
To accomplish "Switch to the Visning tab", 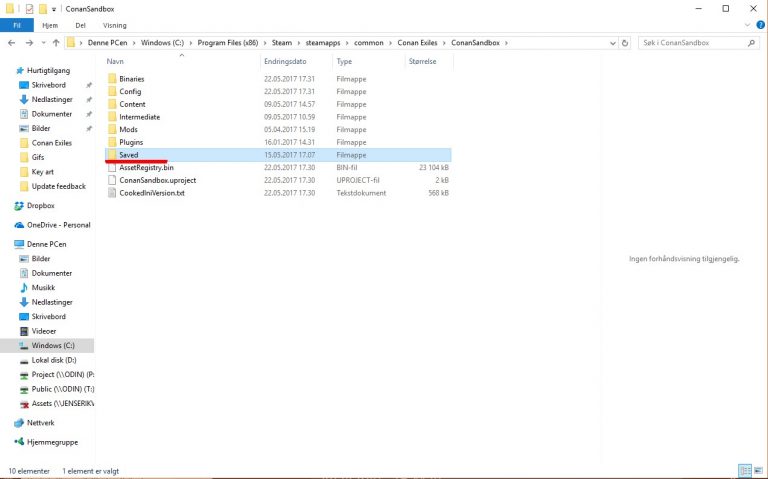I will tap(114, 25).
